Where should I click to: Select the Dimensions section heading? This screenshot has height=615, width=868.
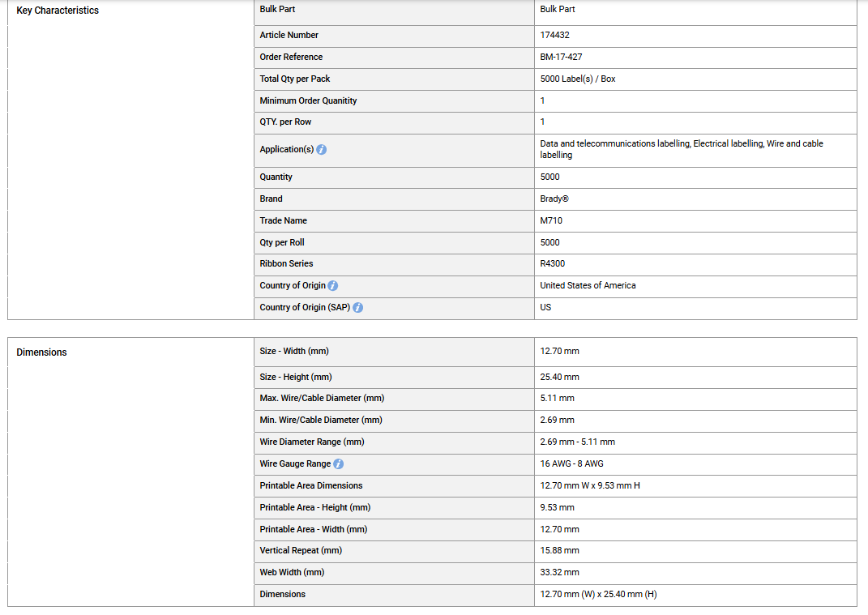coord(41,352)
